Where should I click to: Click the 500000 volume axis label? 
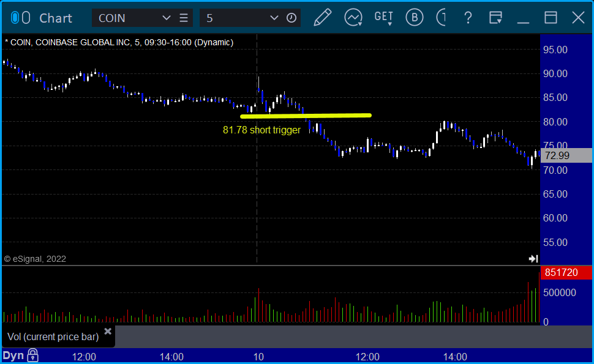click(x=560, y=292)
